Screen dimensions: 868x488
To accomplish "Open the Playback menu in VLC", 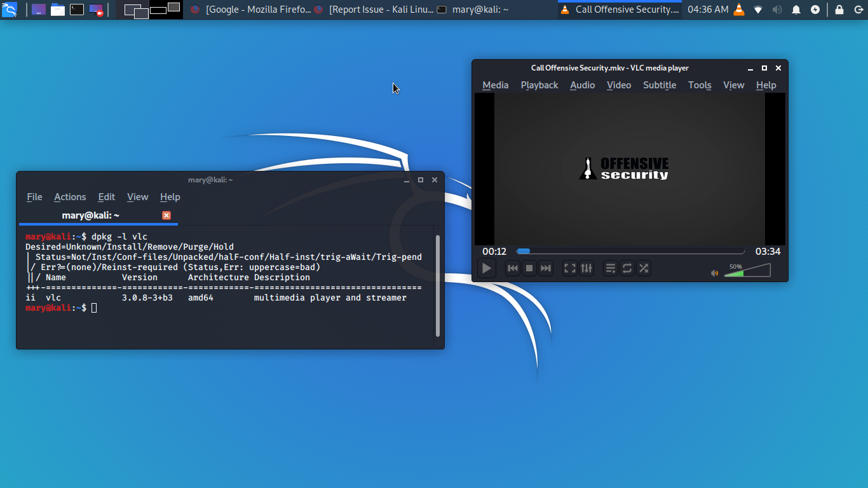I will tap(539, 85).
